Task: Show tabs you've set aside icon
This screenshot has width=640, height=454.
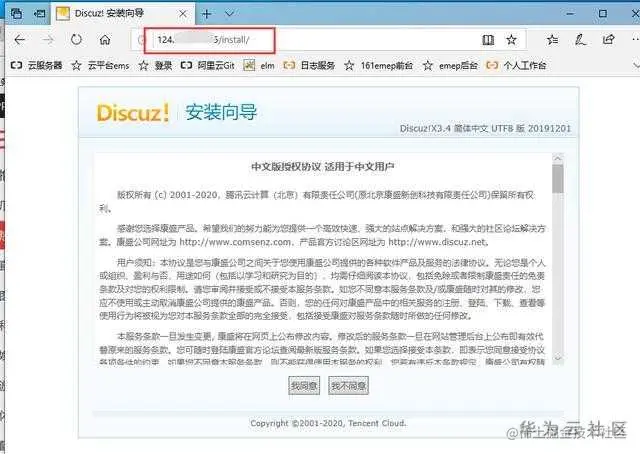Action: click(16, 14)
